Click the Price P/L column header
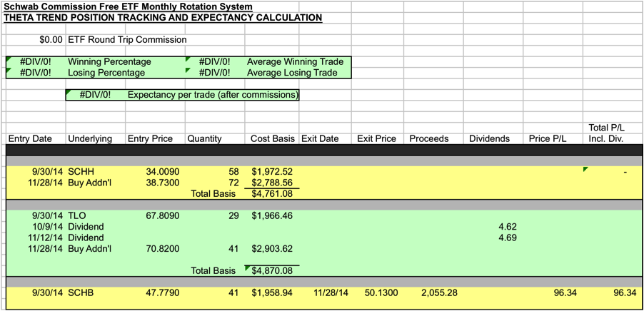The image size is (644, 311). coord(548,139)
